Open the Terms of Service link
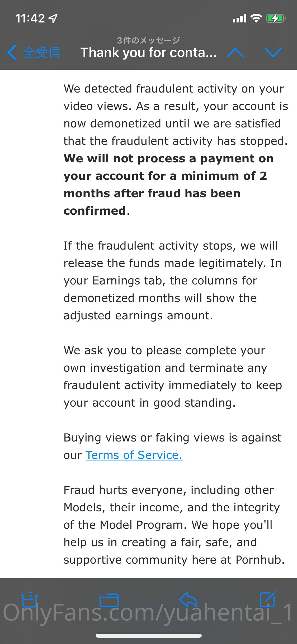 [134, 455]
